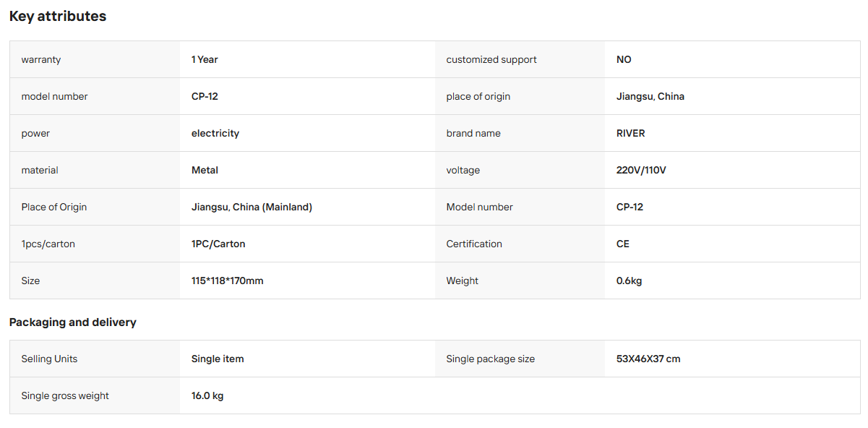Click the Packaging and delivery heading
This screenshot has width=868, height=428.
pyautogui.click(x=73, y=322)
